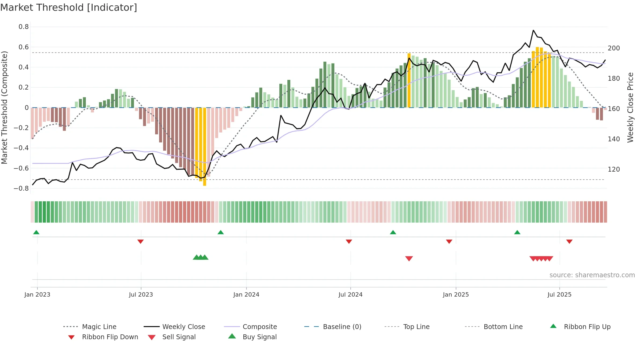Click the ribbon flip down marker after Jul 2025
This screenshot has height=362, width=644.
click(x=569, y=242)
